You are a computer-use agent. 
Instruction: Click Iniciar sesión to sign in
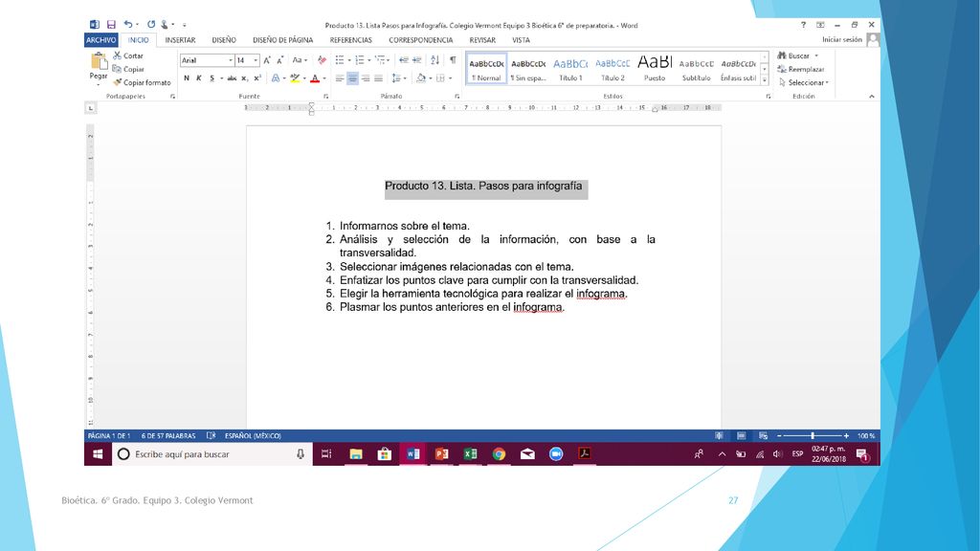(842, 39)
